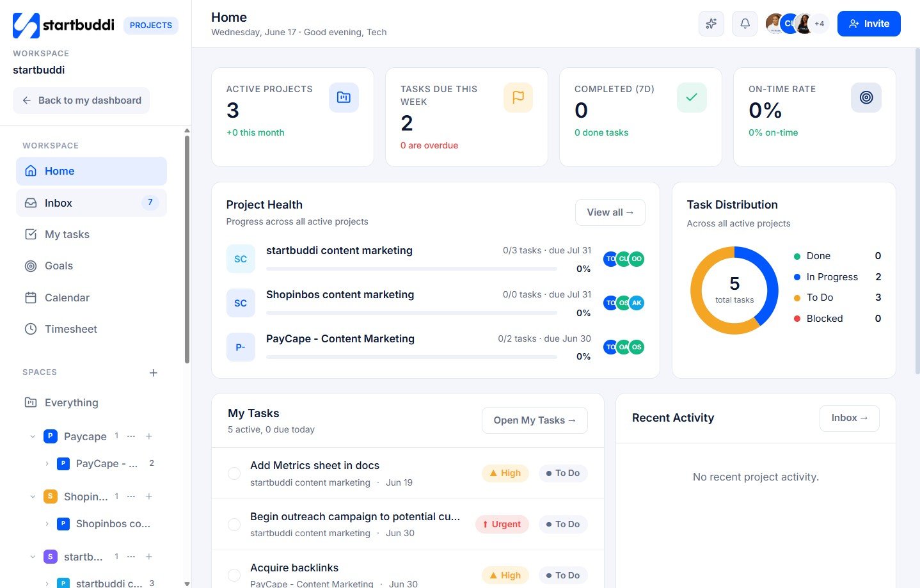Click the Completed checkmark icon

(x=692, y=97)
